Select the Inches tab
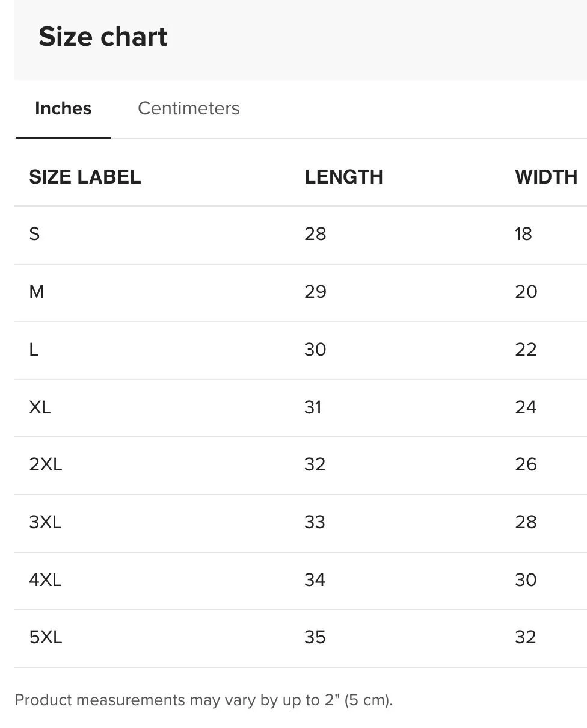Viewport: 587px width, 728px height. pos(63,108)
